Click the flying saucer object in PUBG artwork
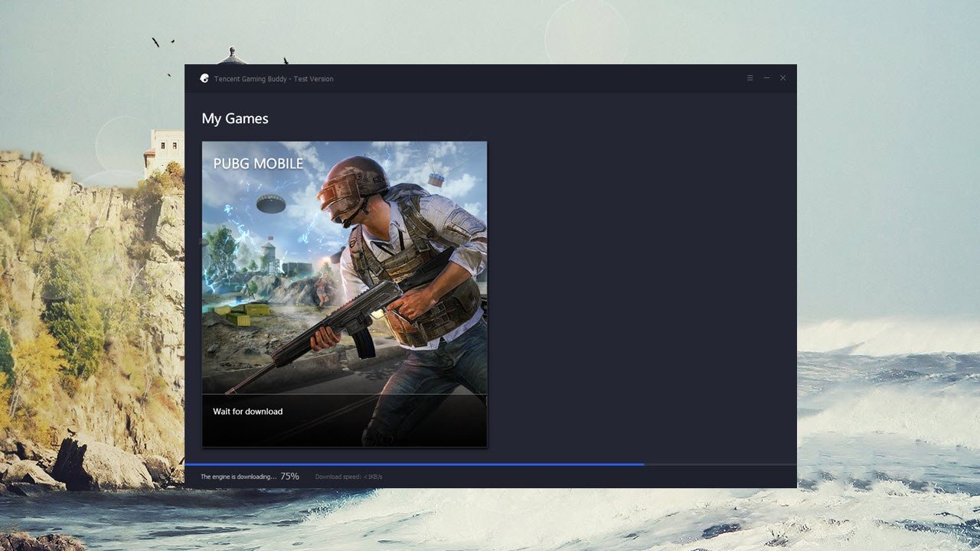Screen dimensions: 980x551 (x=270, y=203)
